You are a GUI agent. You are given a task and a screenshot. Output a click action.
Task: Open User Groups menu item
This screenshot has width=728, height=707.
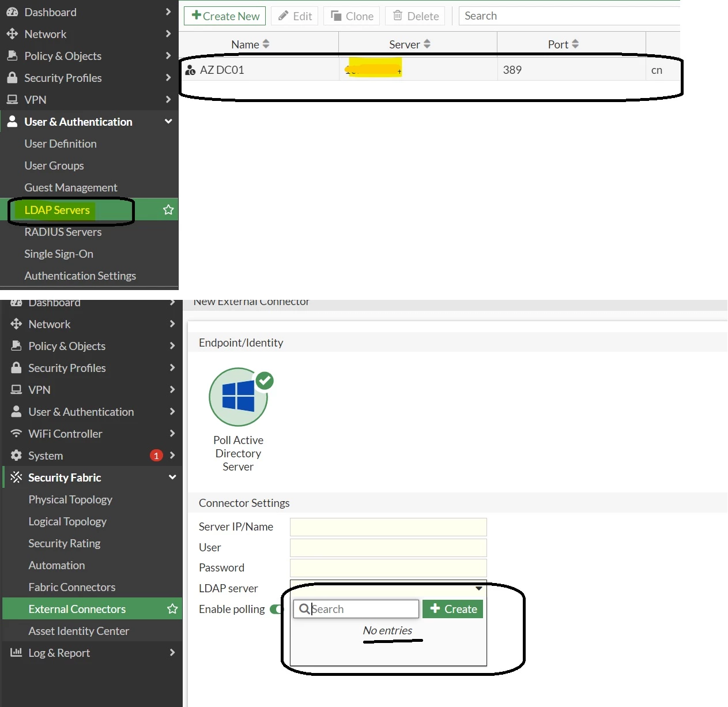[54, 166]
